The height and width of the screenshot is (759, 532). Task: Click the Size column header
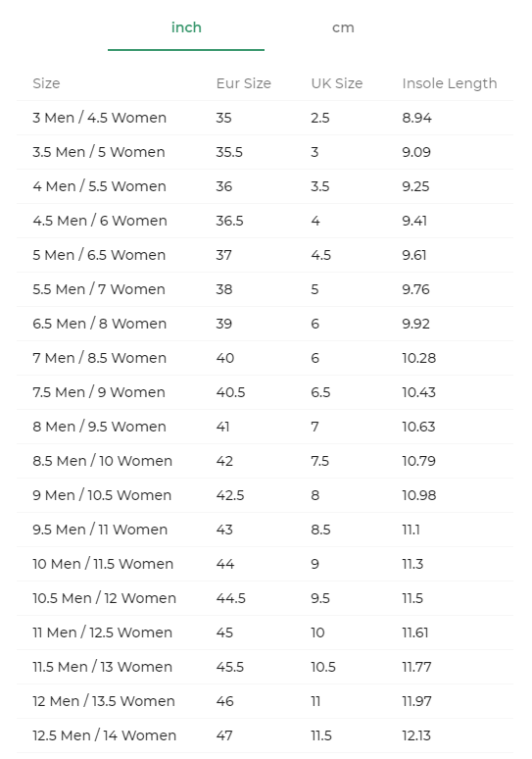tap(46, 83)
